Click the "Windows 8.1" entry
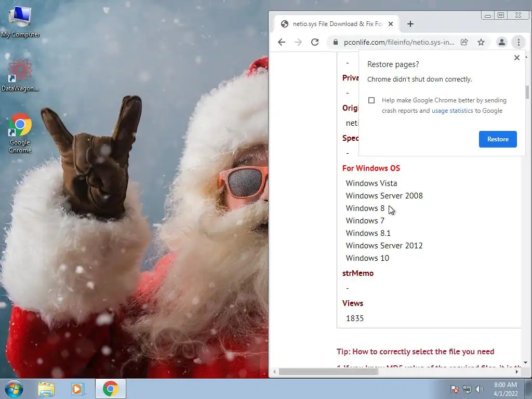 click(x=368, y=233)
